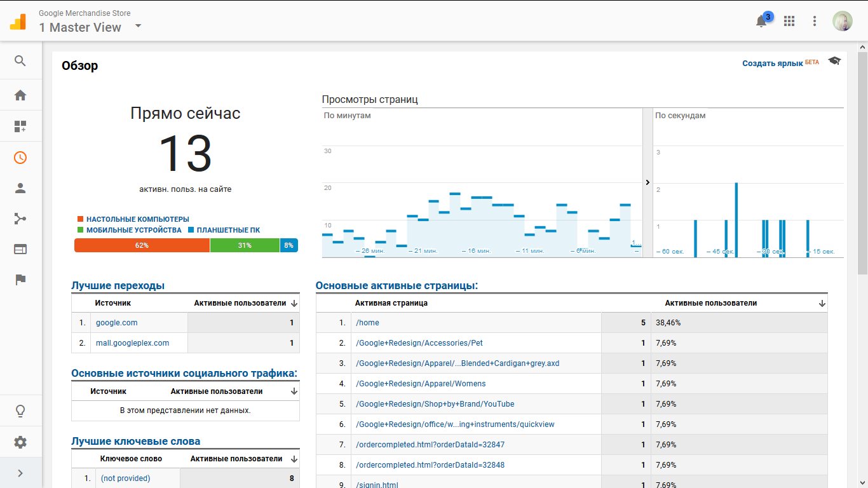Screen dimensions: 868x488
Task: Select the Home icon in sidebar
Action: coord(20,95)
